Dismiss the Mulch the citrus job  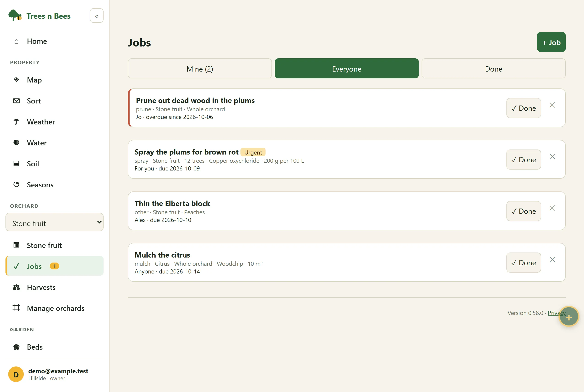pos(552,260)
